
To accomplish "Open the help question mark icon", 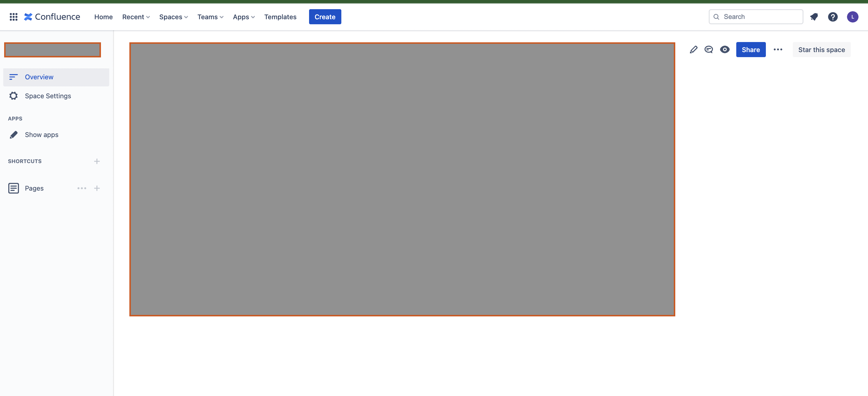I will (x=832, y=17).
